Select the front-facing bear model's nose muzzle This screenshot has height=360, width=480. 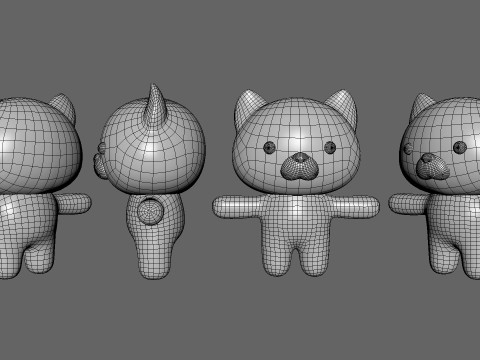click(299, 166)
